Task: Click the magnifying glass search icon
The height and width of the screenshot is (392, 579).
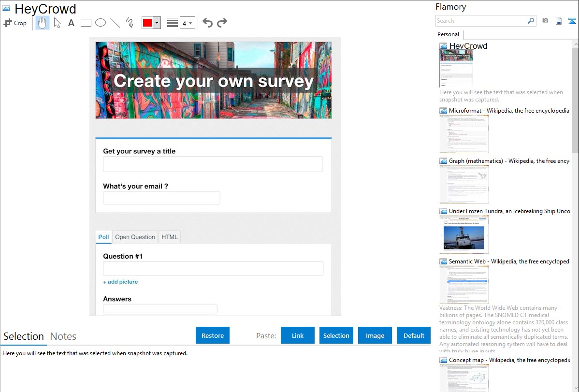Action: click(531, 21)
